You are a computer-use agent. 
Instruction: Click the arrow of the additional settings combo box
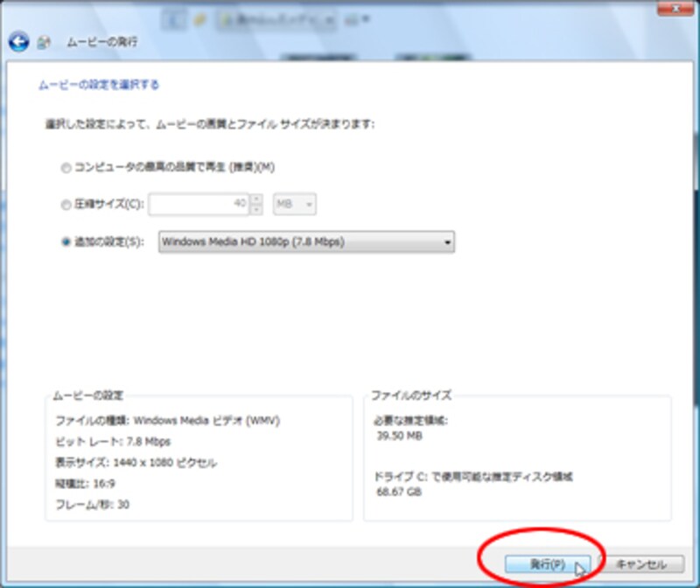tap(447, 242)
